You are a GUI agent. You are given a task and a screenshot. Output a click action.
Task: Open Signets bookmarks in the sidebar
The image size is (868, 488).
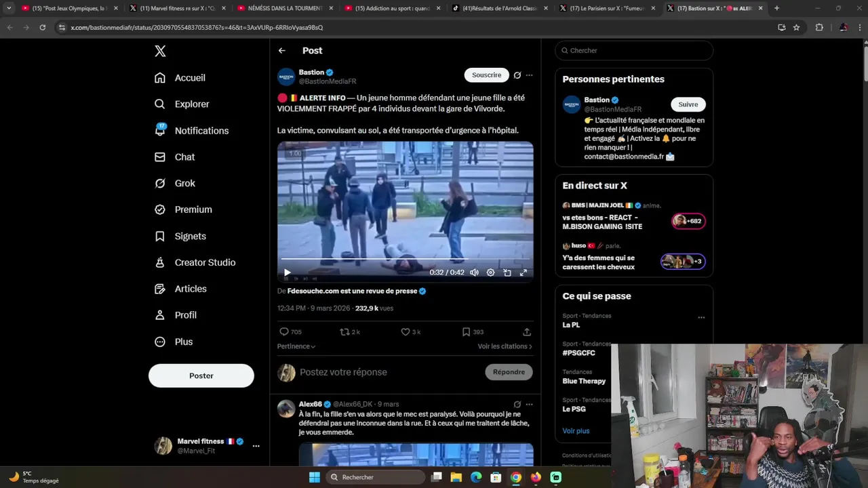(180, 237)
